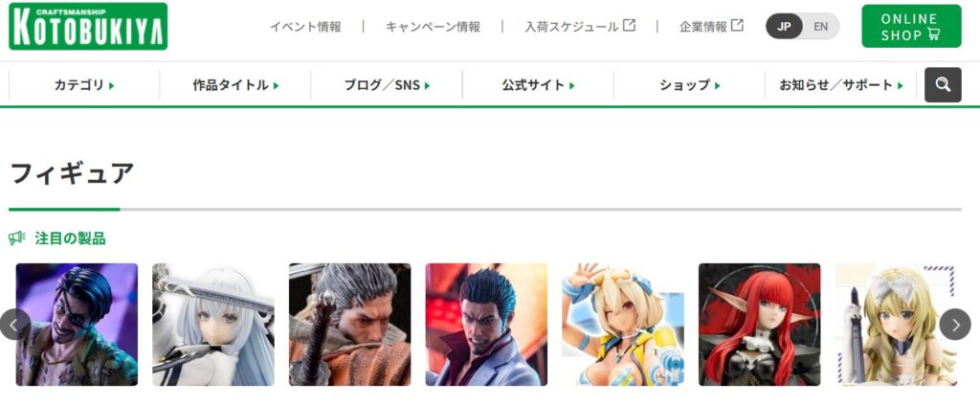The image size is (980, 407).
Task: Expand the ブログ／SNS dropdown menu
Action: (x=387, y=85)
